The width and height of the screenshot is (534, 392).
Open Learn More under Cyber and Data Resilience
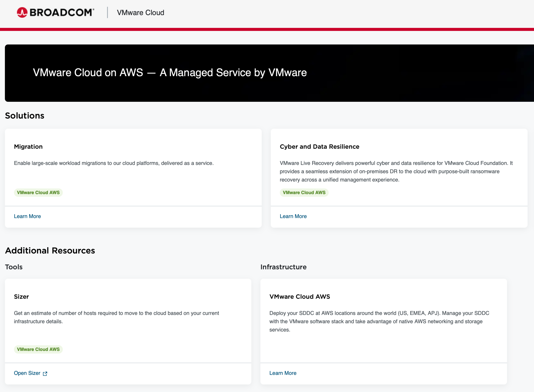(x=293, y=216)
